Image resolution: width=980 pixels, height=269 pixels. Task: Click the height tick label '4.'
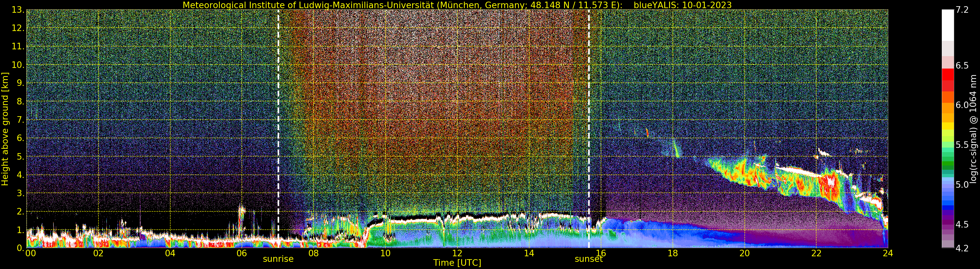tap(20, 175)
